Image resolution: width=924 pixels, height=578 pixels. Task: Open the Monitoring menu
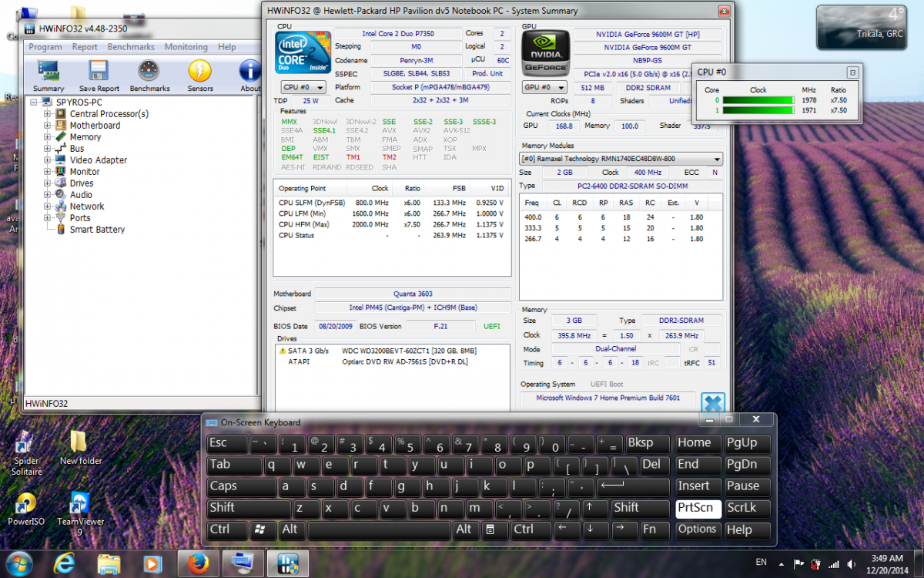[x=186, y=47]
